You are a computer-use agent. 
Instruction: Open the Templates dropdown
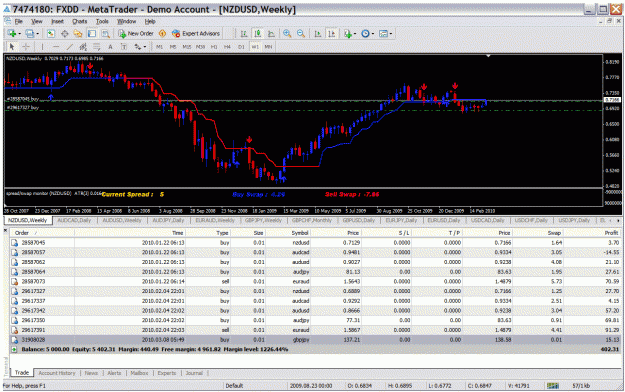tap(385, 34)
